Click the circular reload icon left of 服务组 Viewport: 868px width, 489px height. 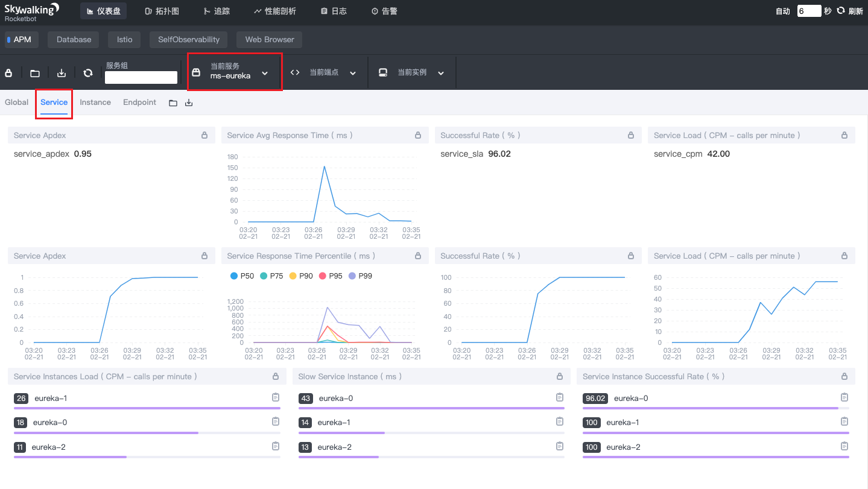coord(88,73)
